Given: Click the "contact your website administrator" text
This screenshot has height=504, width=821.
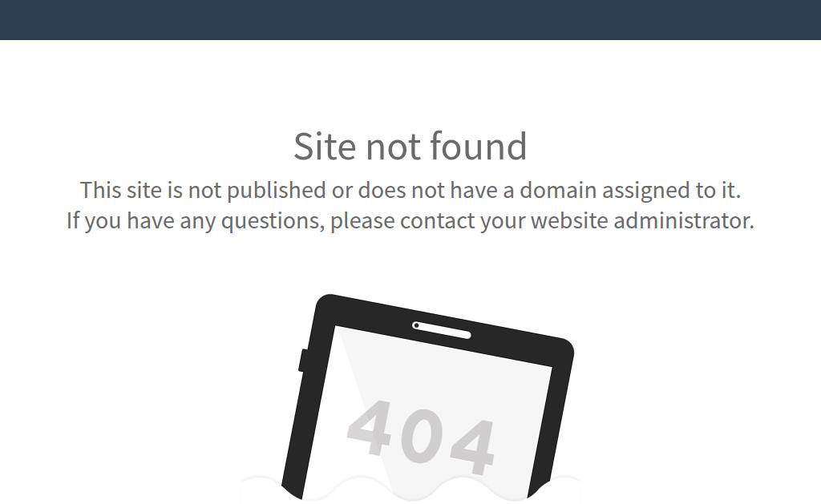Looking at the screenshot, I should click(577, 220).
